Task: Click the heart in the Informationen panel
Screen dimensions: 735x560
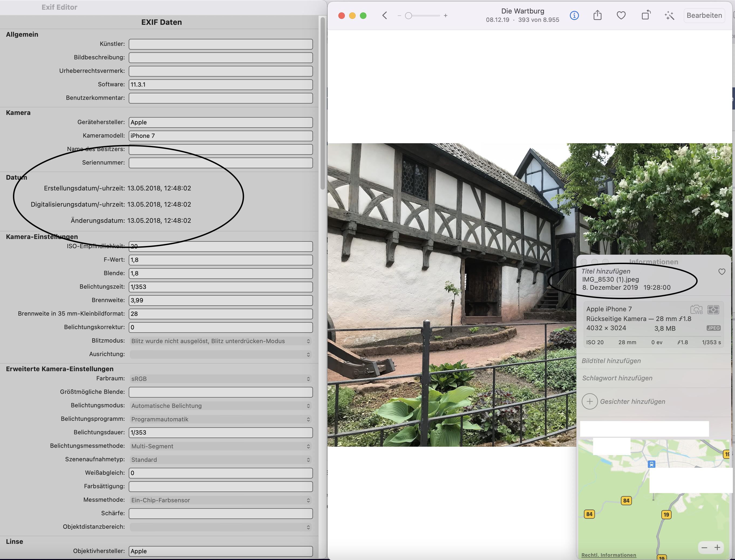Action: coord(722,272)
